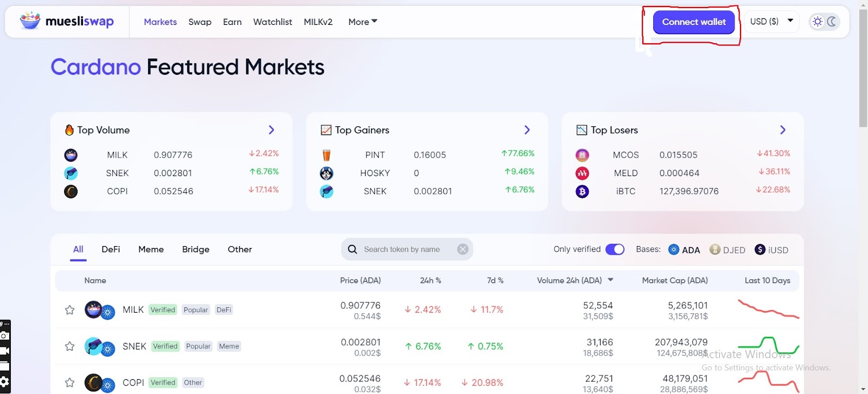868x394 pixels.
Task: Open the USD ($) currency dropdown
Action: tap(771, 22)
